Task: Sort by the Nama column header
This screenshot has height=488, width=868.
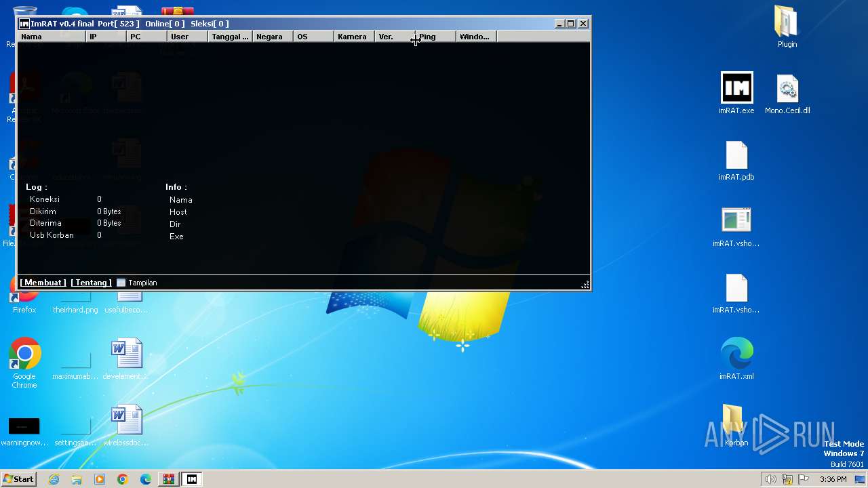Action: pos(52,37)
